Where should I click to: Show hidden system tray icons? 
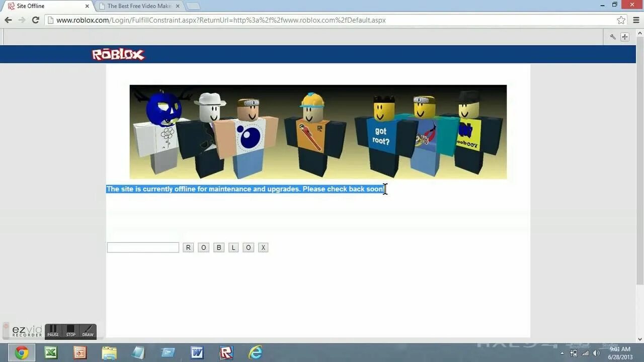click(562, 353)
